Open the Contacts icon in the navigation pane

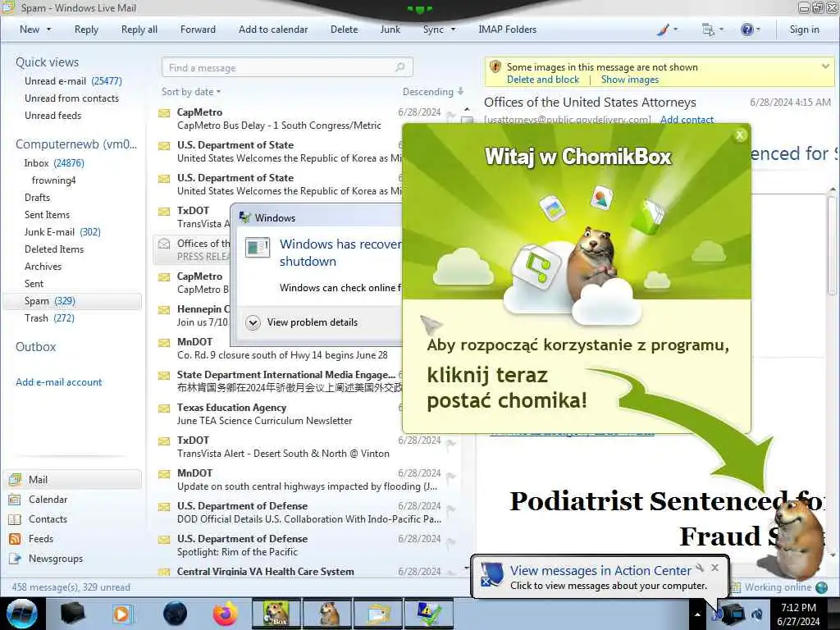pyautogui.click(x=15, y=519)
